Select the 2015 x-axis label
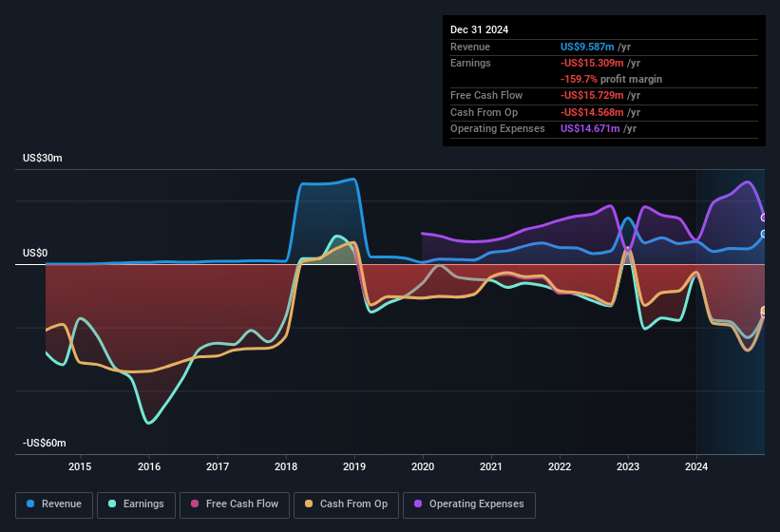The height and width of the screenshot is (532, 780). click(x=80, y=466)
